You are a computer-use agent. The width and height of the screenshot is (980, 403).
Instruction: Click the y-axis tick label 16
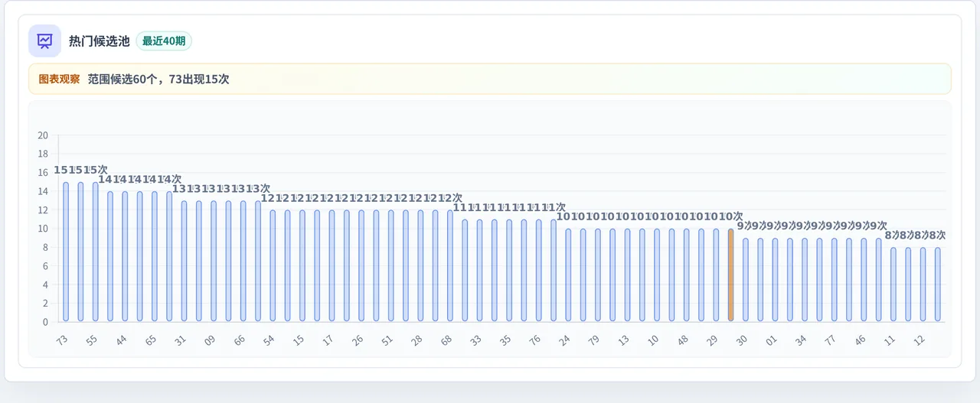click(43, 173)
